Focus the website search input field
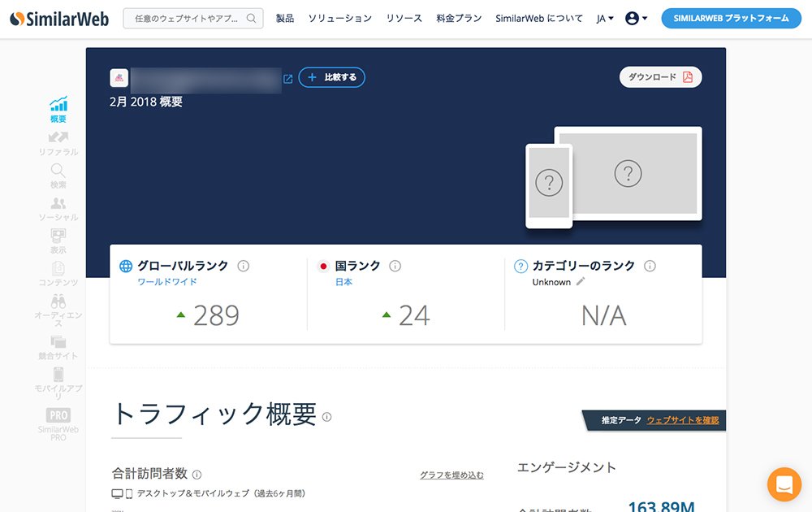 click(187, 19)
